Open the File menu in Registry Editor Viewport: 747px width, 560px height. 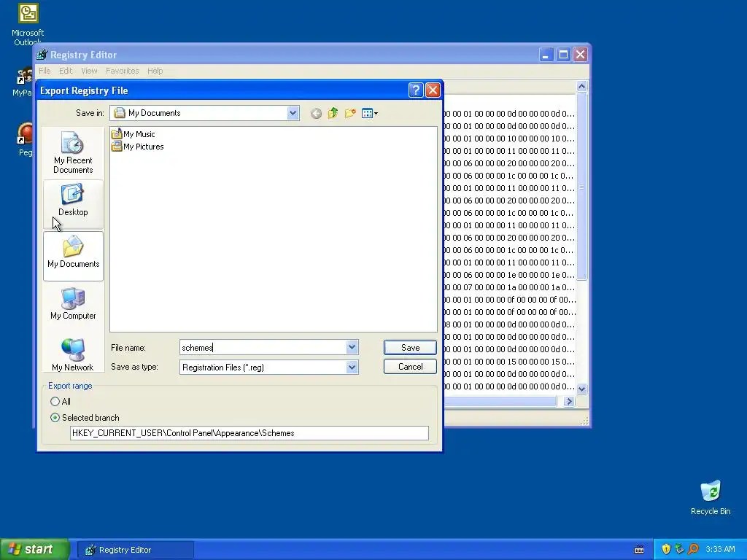pyautogui.click(x=44, y=71)
